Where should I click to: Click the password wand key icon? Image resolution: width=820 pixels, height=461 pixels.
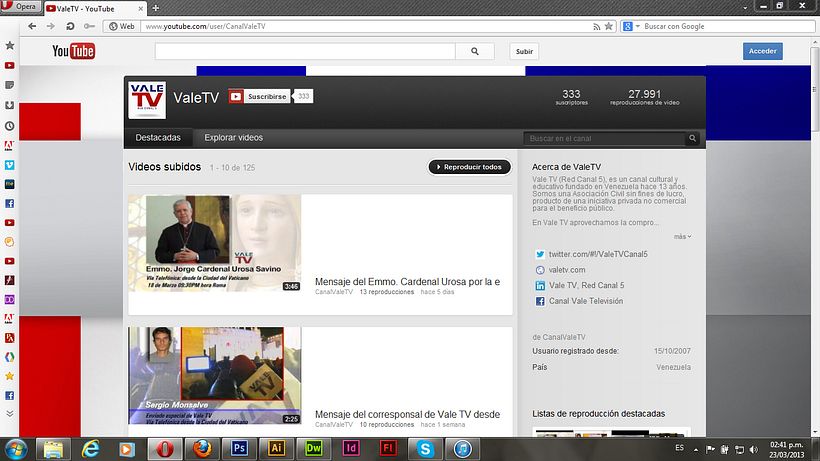click(x=89, y=26)
